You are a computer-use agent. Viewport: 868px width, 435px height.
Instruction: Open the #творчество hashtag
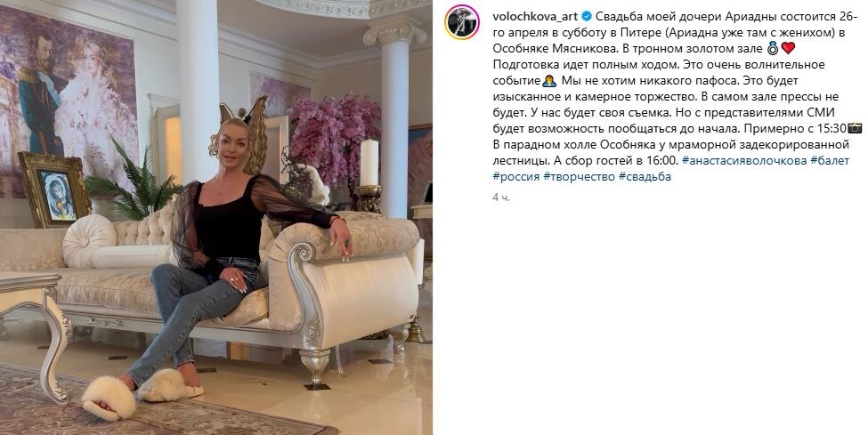[579, 176]
